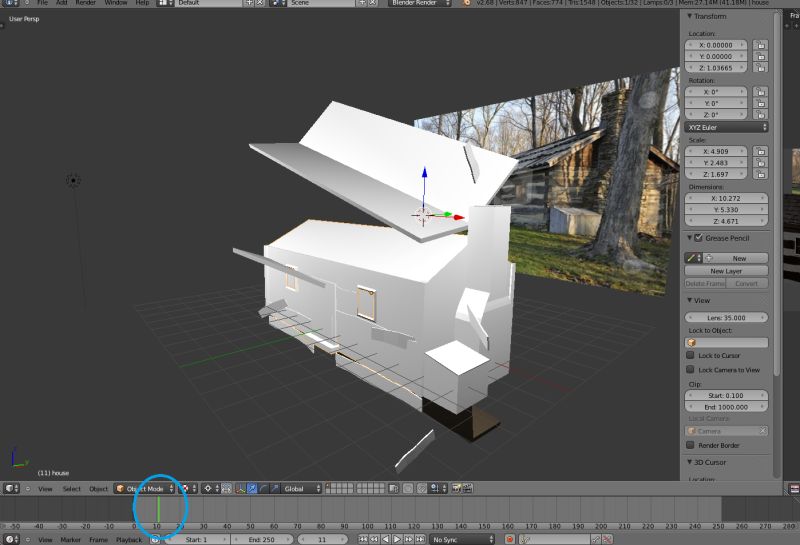Lock the Z location value
The width and height of the screenshot is (800, 545).
click(x=760, y=67)
